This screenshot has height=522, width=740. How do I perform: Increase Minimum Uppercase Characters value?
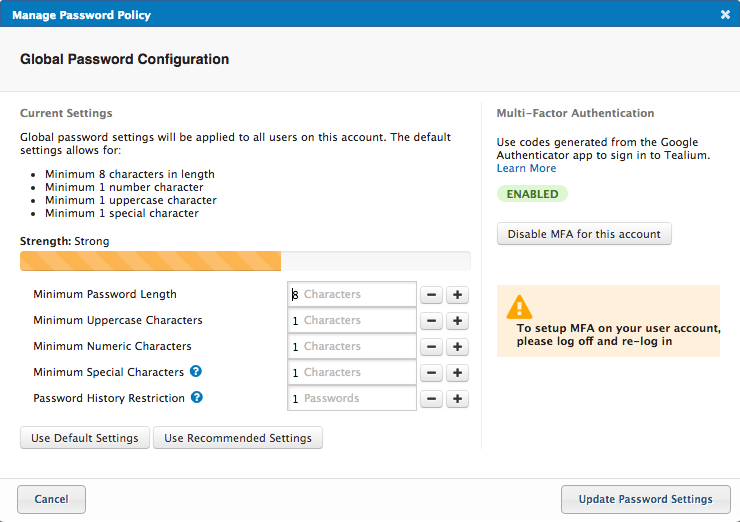(457, 321)
